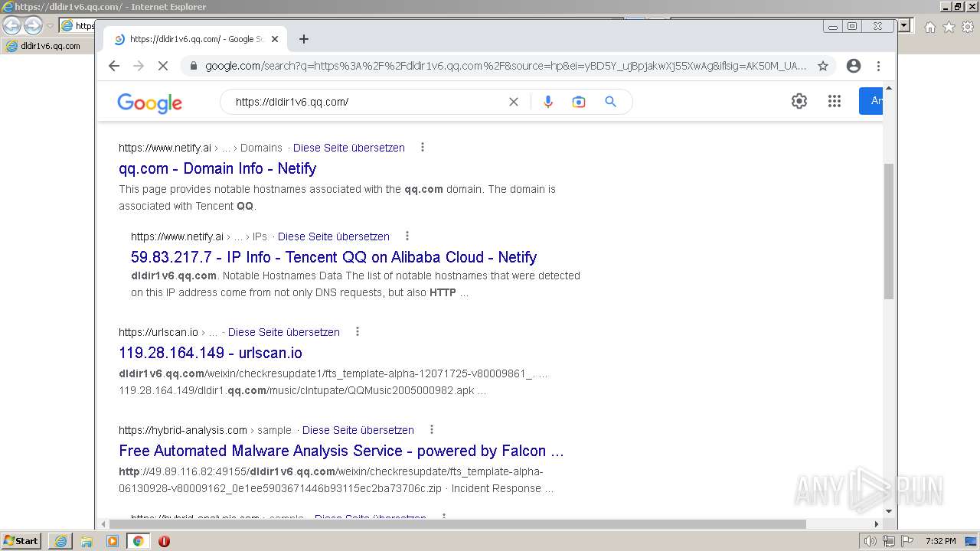Open the Chrome profile avatar menu
This screenshot has height=551, width=980.
pyautogui.click(x=854, y=66)
